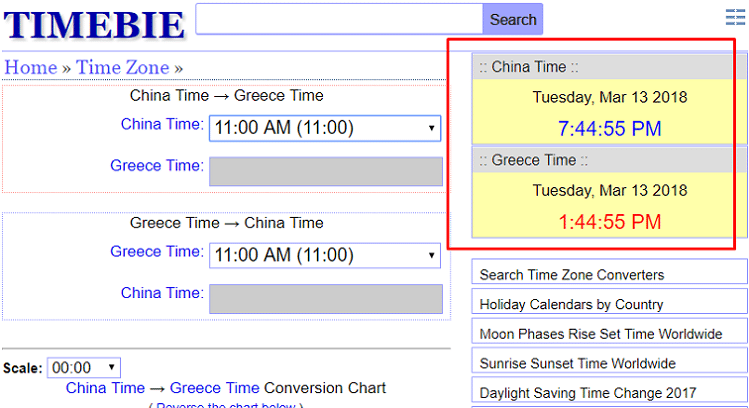This screenshot has width=749, height=408.
Task: Open Search Time Zone Converters
Action: pos(571,274)
